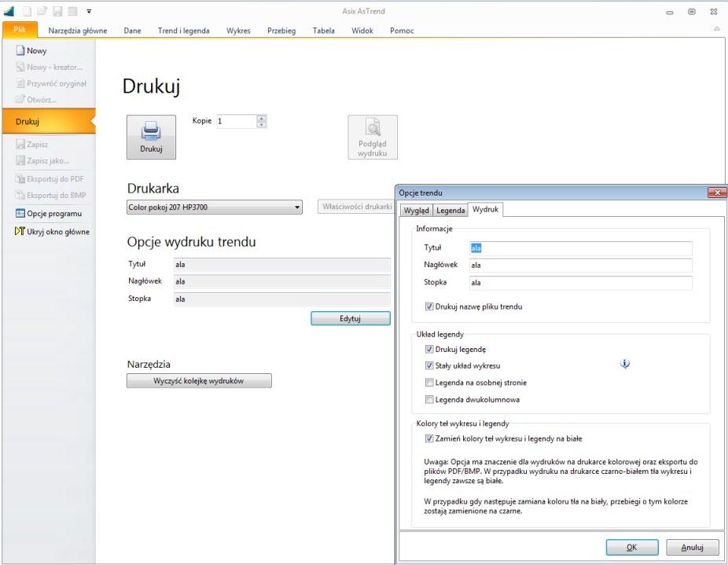
Task: Open the Tabela ribbon tab
Action: 324,31
